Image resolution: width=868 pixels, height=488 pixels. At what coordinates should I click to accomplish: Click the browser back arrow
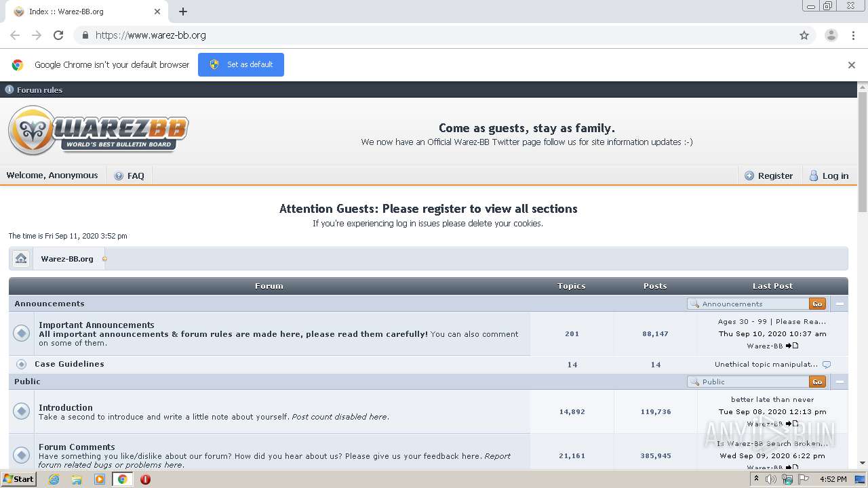[x=15, y=35]
